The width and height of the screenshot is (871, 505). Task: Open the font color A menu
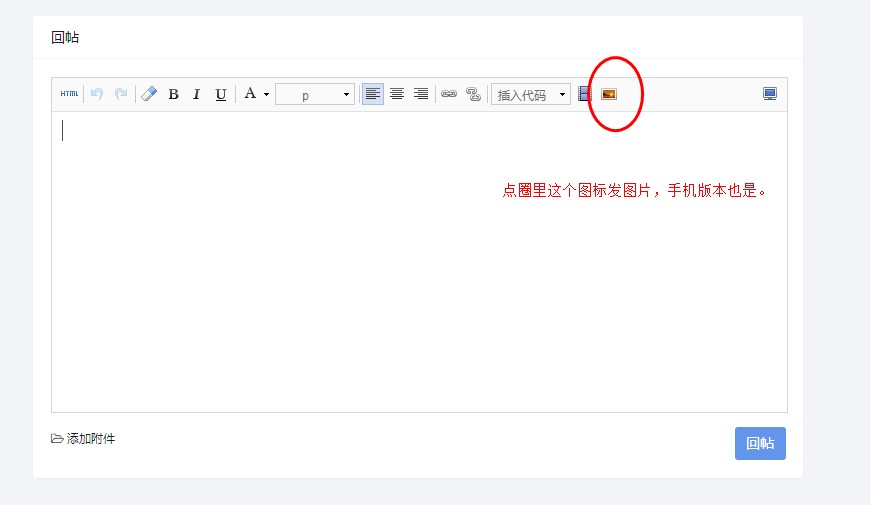(x=256, y=94)
